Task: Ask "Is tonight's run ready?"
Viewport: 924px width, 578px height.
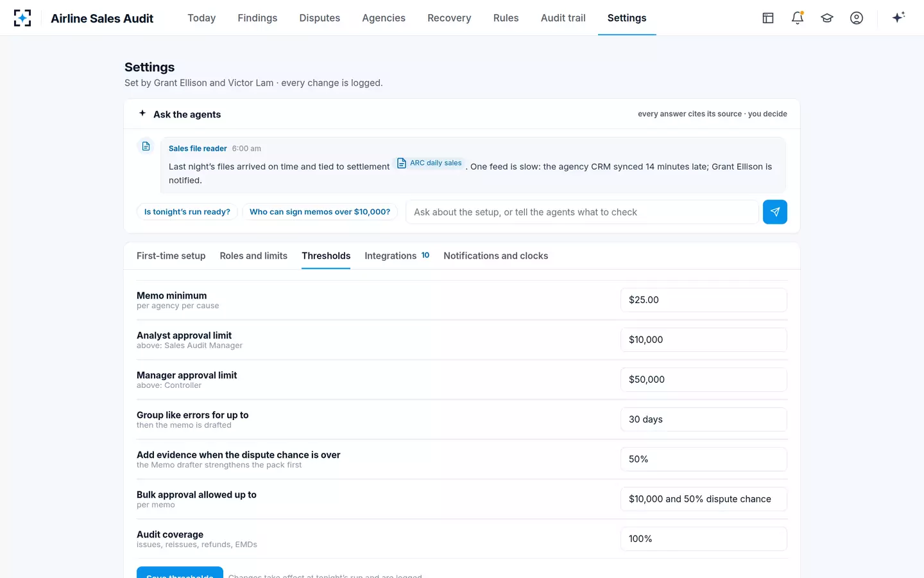Action: (x=187, y=212)
